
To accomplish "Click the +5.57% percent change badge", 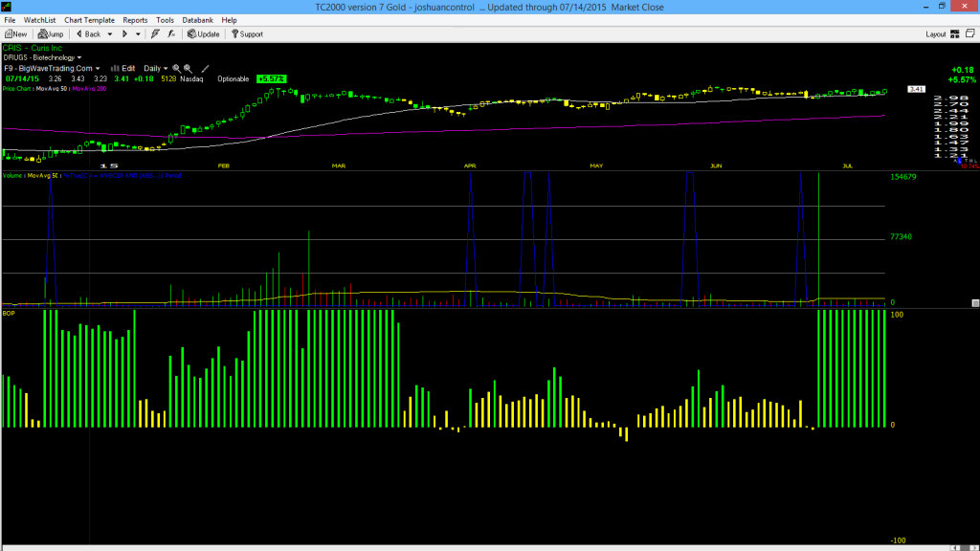I will [x=271, y=79].
